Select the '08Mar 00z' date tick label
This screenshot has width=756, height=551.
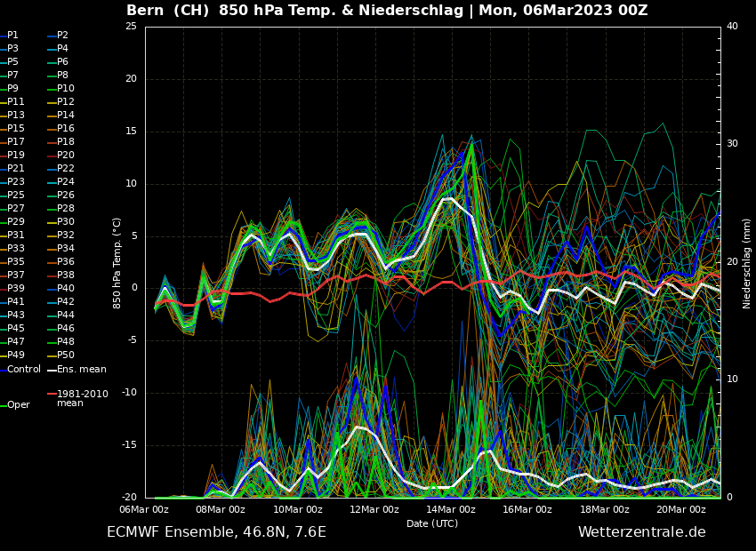coord(221,509)
